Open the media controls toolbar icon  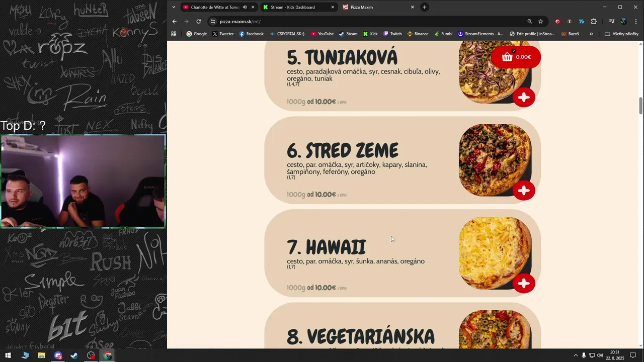click(x=612, y=21)
